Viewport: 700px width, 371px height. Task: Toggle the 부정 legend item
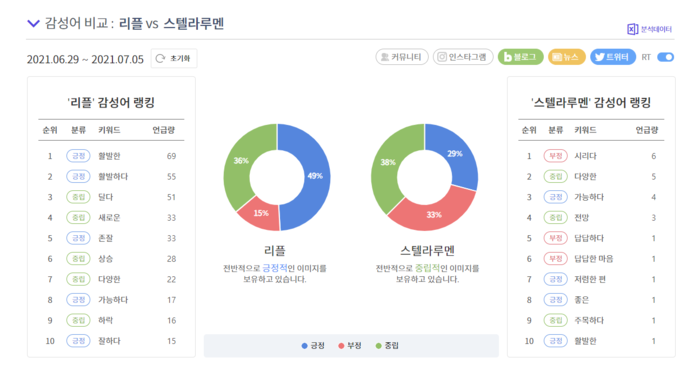(x=350, y=346)
